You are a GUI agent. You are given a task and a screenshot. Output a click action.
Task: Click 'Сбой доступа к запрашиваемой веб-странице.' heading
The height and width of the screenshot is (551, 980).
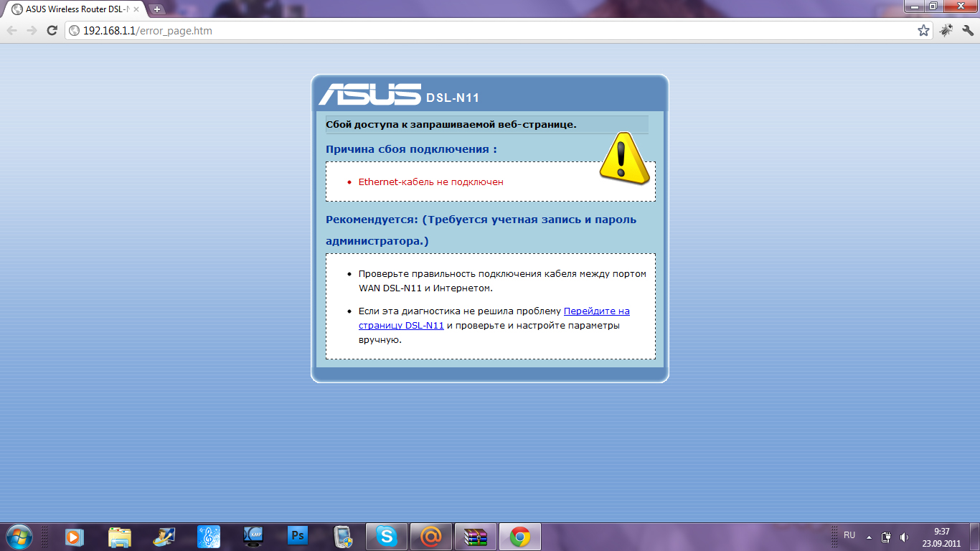coord(451,124)
